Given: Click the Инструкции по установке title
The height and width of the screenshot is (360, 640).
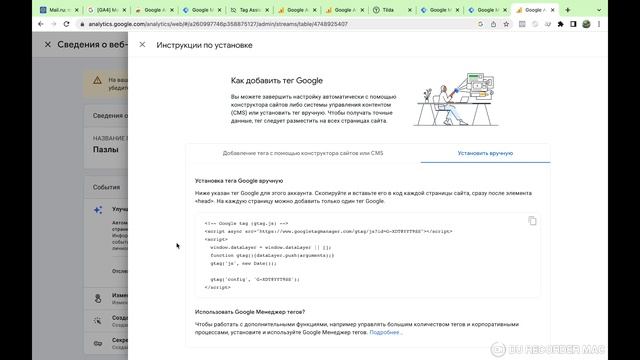Looking at the screenshot, I should 204,45.
